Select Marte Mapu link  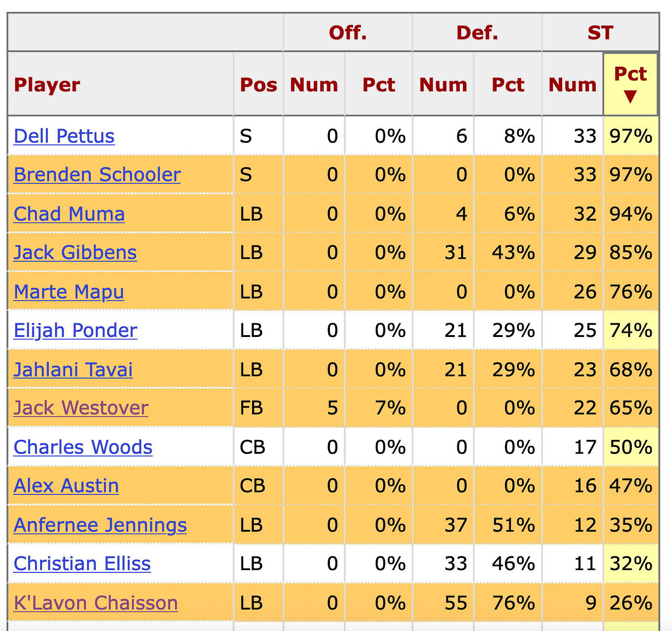69,292
